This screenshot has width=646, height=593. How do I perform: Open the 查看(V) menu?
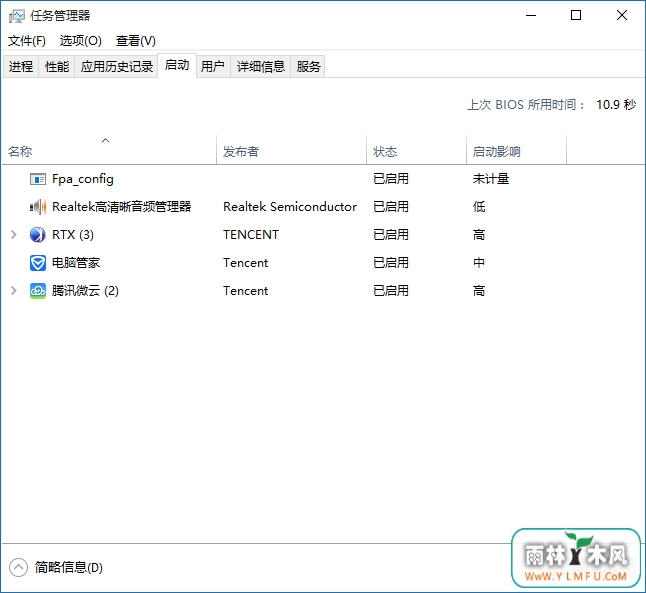[x=136, y=41]
